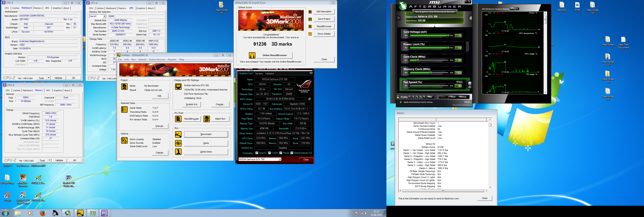This screenshot has width=644, height=217.
Task: Click the Afterburner profile lock icon
Action: [x=398, y=97]
